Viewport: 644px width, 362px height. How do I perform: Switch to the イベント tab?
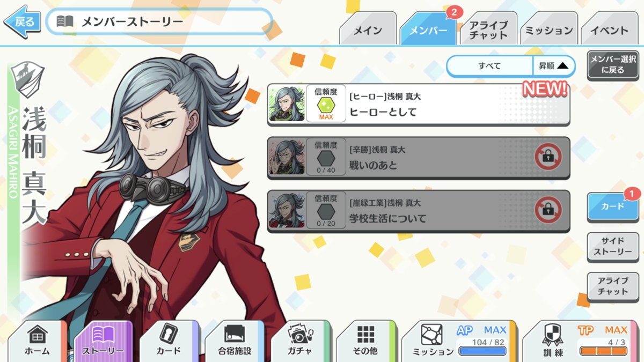609,30
